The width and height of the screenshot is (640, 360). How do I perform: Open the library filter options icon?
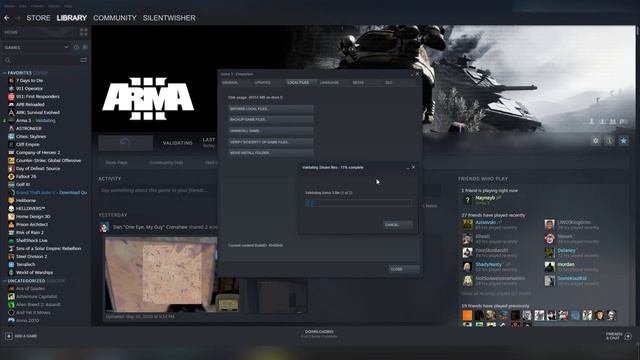tap(84, 60)
